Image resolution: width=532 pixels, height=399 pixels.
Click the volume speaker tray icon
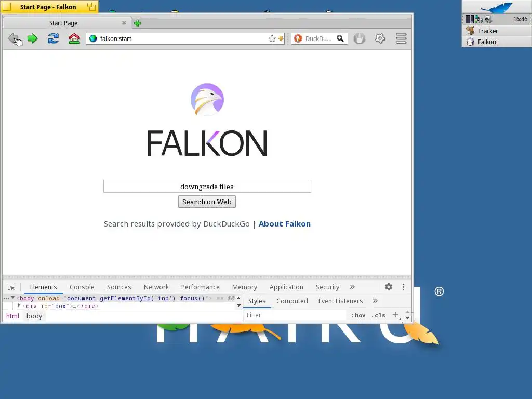488,19
